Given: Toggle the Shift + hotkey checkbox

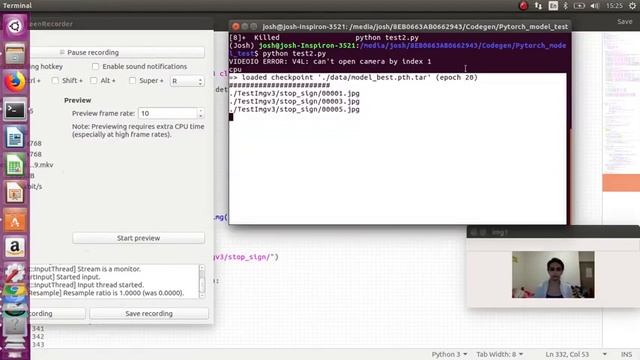Looking at the screenshot, I should coord(55,80).
